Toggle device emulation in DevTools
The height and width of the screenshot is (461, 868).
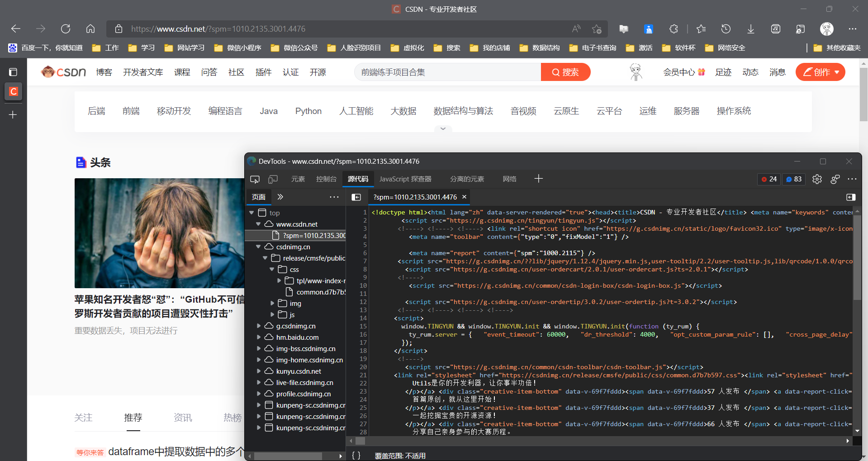[273, 179]
